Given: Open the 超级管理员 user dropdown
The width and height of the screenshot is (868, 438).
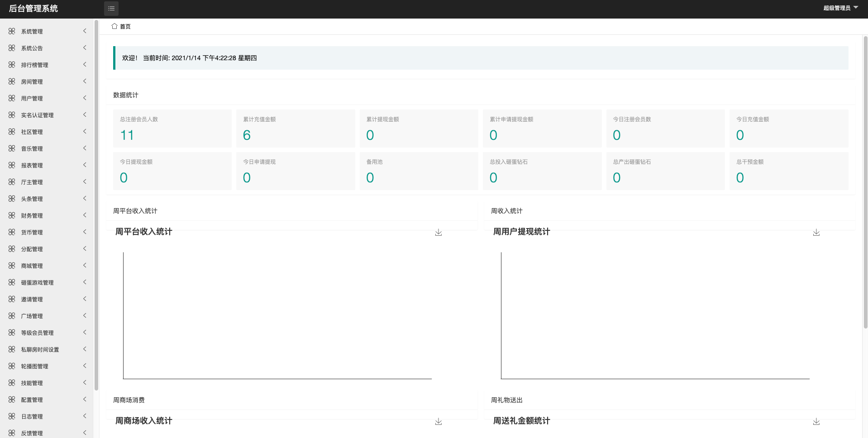Looking at the screenshot, I should (840, 8).
